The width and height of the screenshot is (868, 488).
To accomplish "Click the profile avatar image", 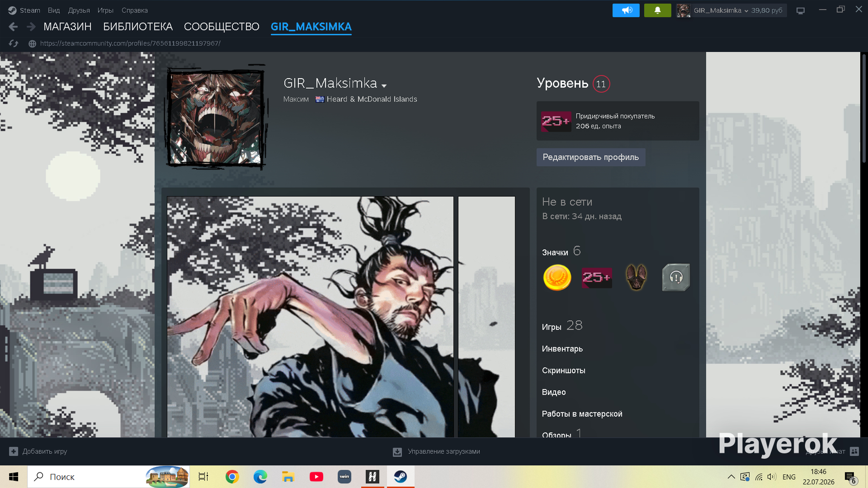I will [215, 118].
